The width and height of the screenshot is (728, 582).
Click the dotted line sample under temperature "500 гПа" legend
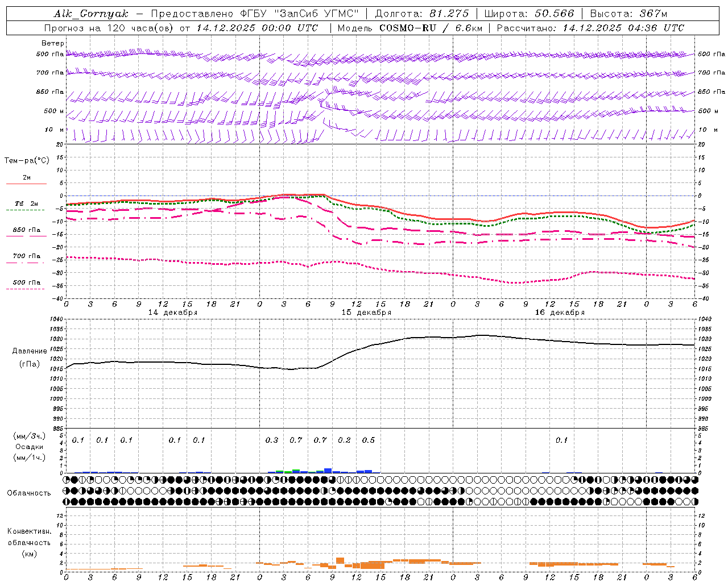(x=26, y=289)
